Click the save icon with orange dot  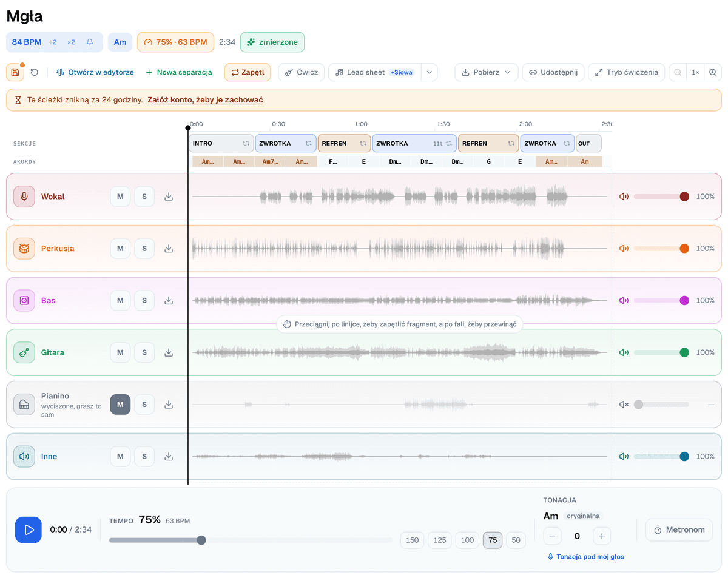[15, 72]
